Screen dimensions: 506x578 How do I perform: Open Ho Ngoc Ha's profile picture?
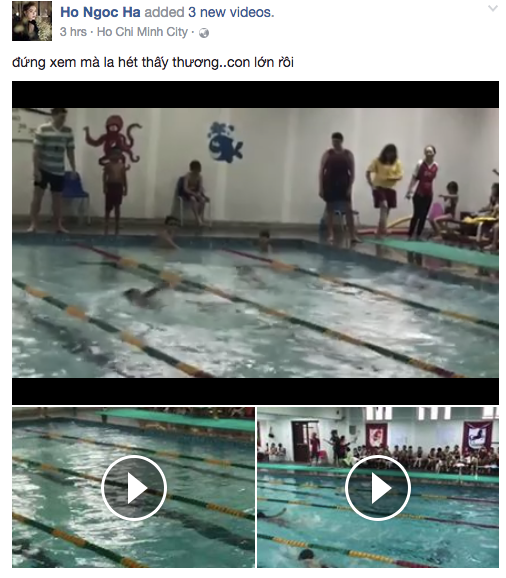32,21
